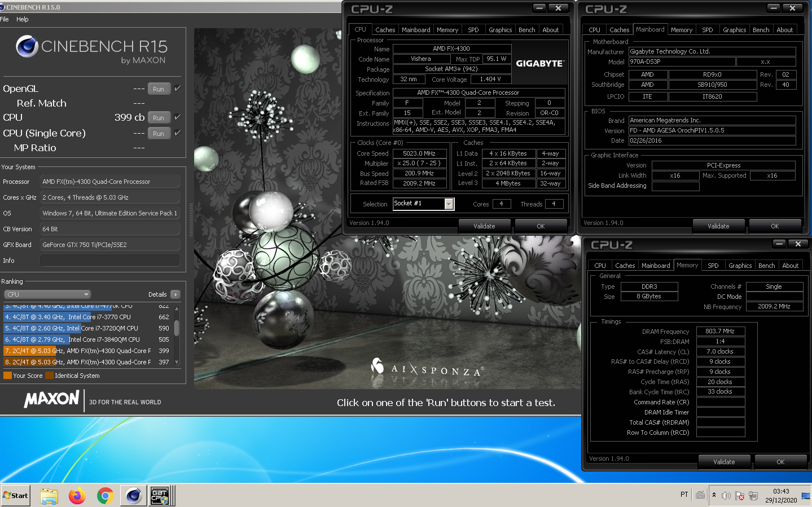The width and height of the screenshot is (812, 507).
Task: Click Validate in the Memory window
Action: click(724, 462)
